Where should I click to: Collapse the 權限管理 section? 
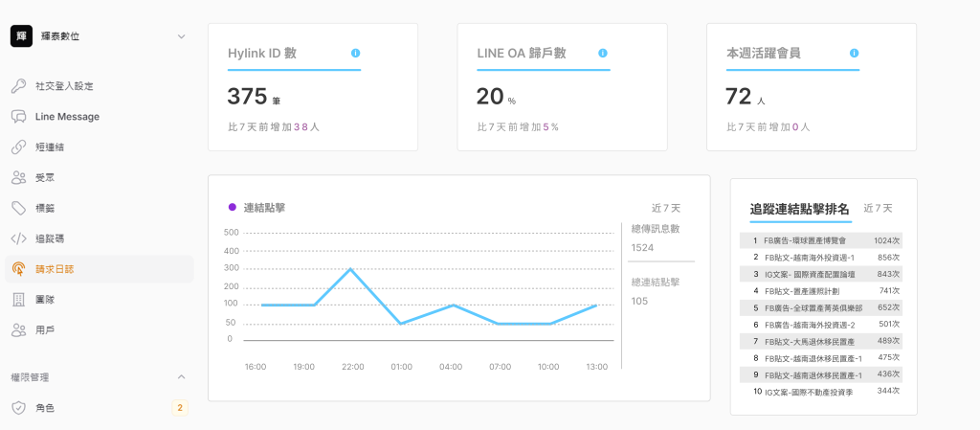click(182, 377)
